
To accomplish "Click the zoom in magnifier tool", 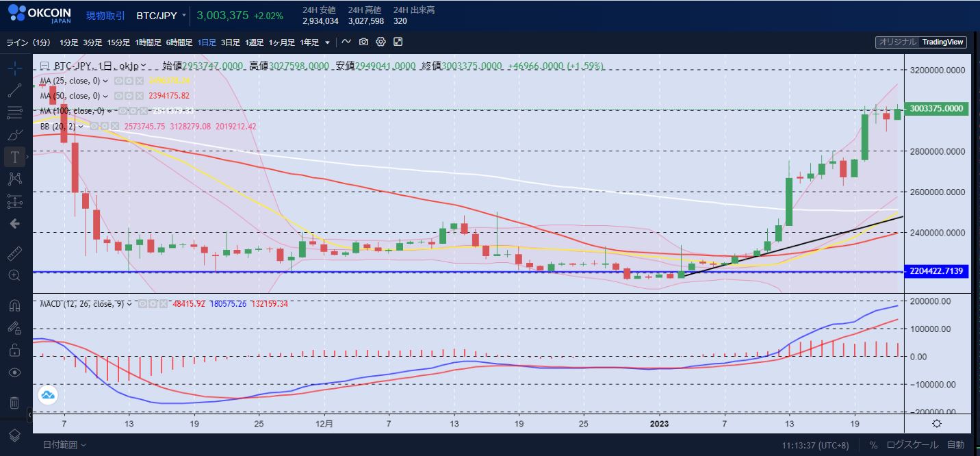I will click(x=15, y=275).
